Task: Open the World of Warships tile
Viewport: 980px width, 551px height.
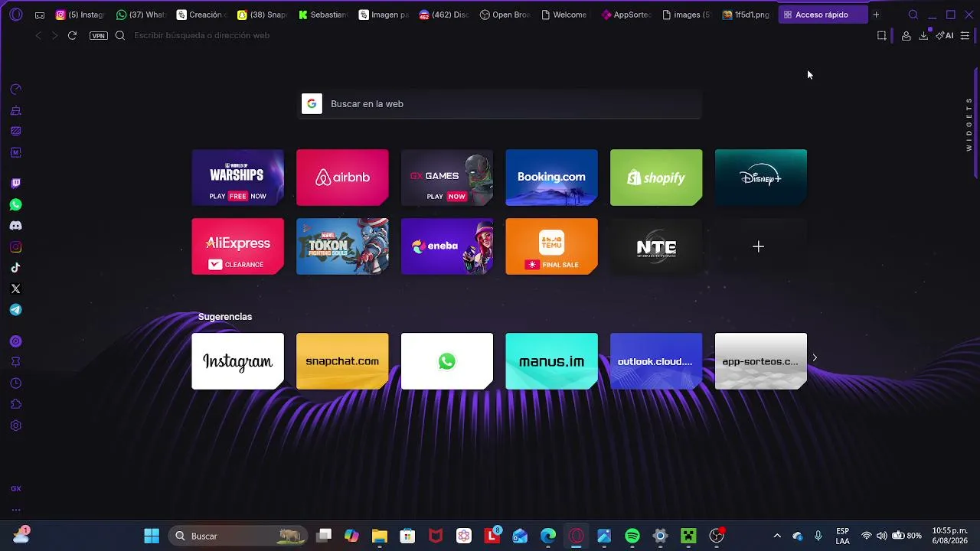Action: tap(237, 178)
